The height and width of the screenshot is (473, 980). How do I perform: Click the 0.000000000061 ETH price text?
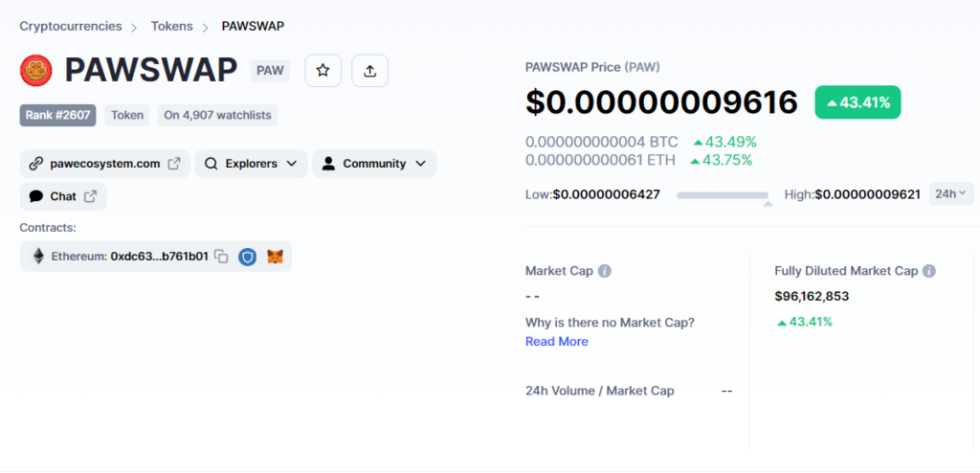600,160
